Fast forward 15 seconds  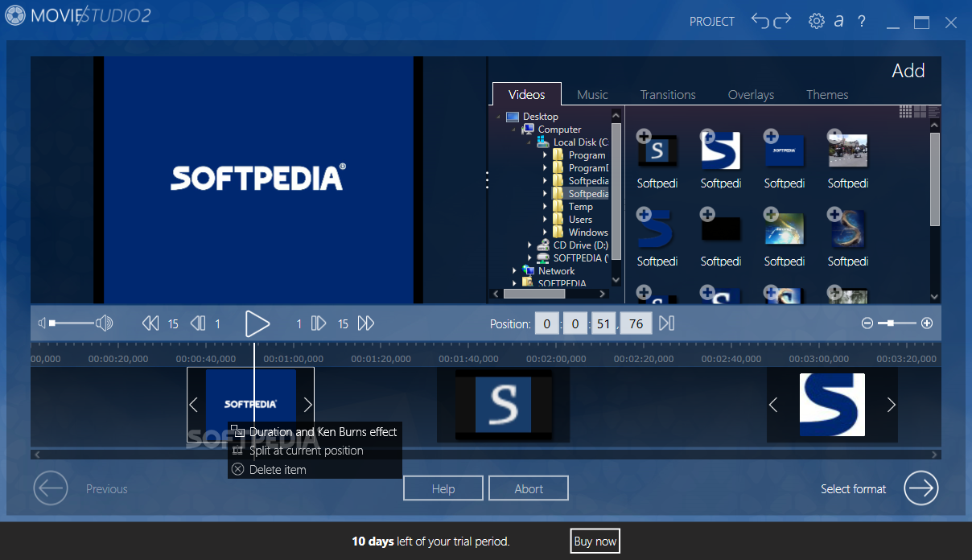(366, 323)
